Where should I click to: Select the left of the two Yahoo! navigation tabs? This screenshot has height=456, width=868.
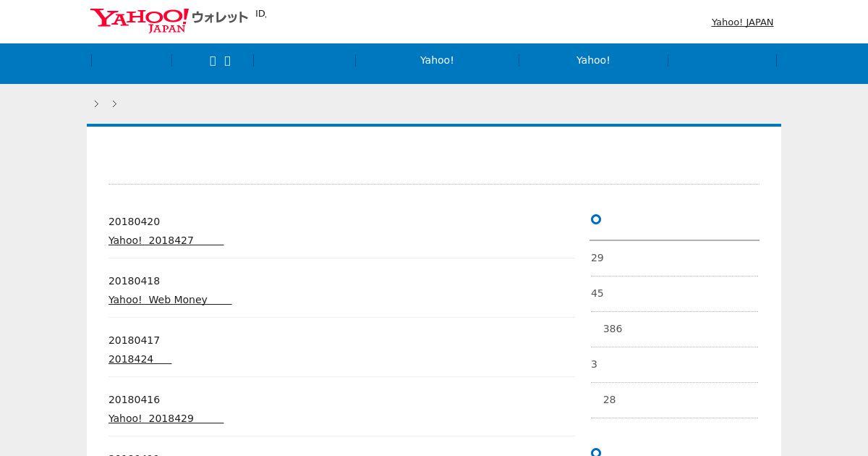pos(437,61)
